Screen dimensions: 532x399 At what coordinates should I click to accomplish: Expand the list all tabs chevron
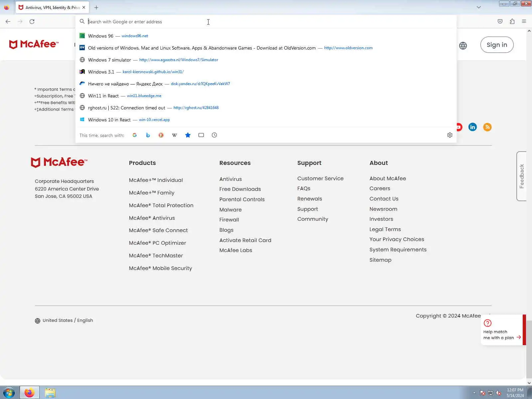[479, 7]
